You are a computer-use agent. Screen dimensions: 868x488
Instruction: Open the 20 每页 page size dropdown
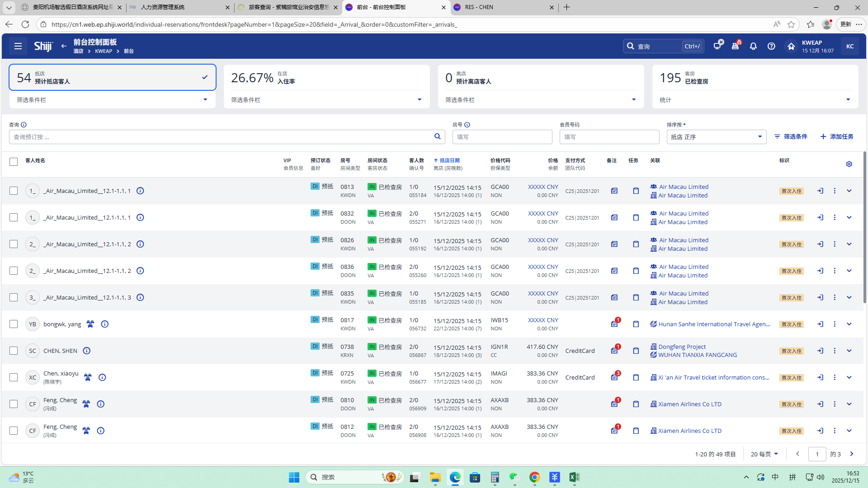[764, 454]
